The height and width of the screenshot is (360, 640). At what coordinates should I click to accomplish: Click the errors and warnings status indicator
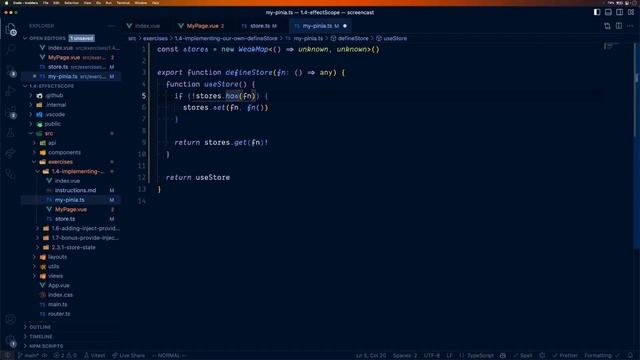coord(65,356)
